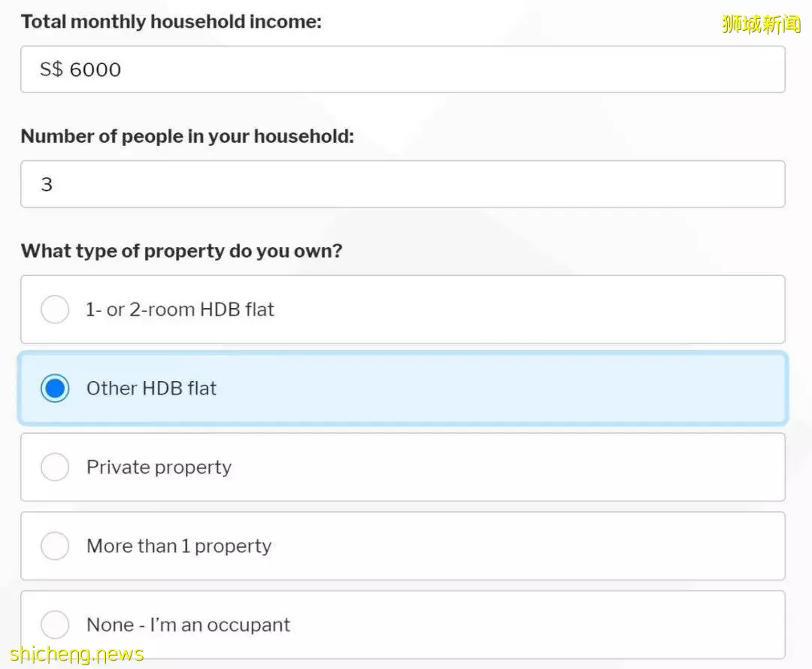Screen dimensions: 812x669
Task: Focus the total monthly household income field
Action: coord(403,69)
